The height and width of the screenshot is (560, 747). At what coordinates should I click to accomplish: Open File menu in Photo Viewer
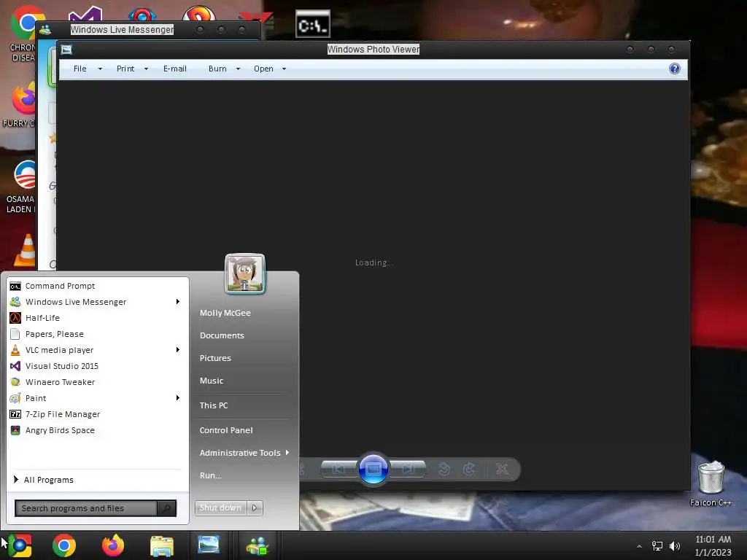pos(88,69)
